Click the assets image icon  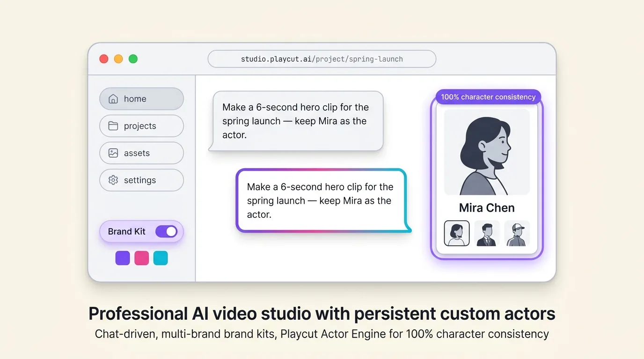113,153
